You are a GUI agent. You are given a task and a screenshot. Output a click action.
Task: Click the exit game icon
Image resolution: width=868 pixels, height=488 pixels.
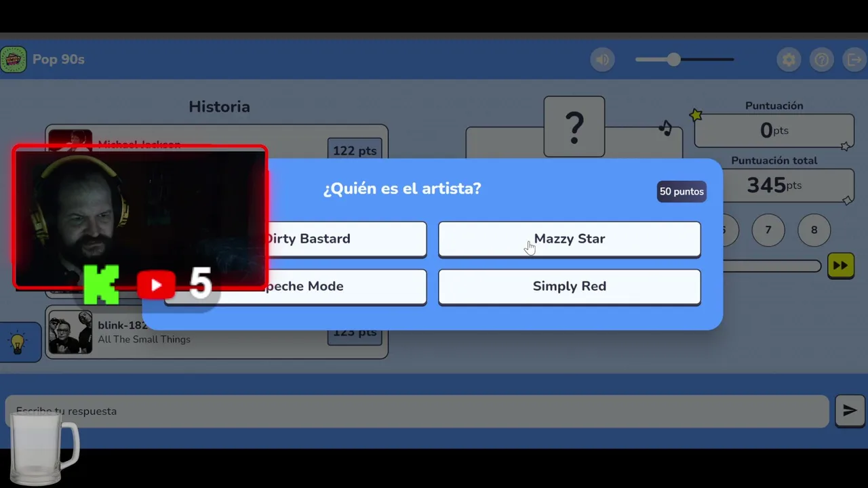[854, 60]
